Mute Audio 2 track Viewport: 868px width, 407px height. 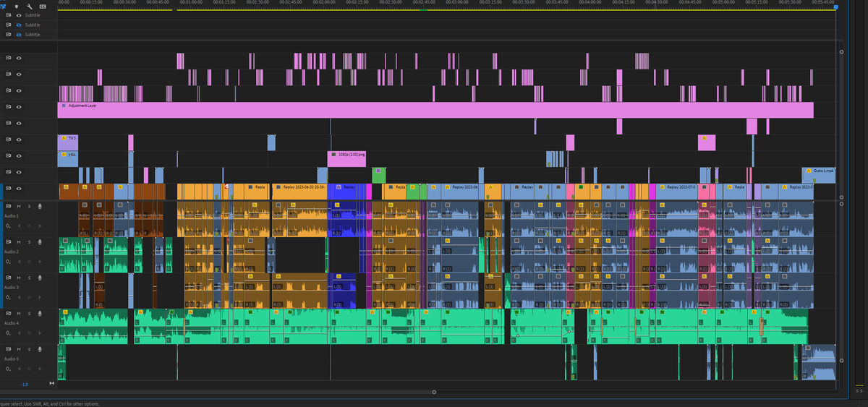[x=20, y=242]
